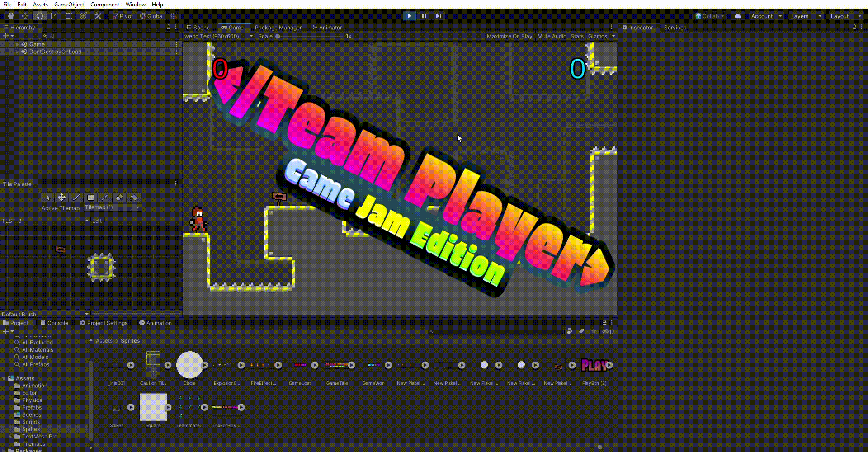Open the Tile Palette three-dot menu
The image size is (868, 452).
[x=176, y=184]
